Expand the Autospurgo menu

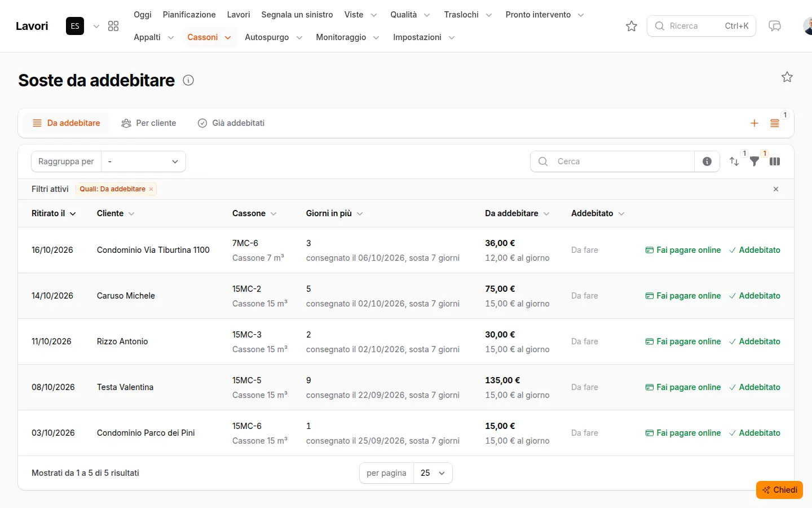273,37
